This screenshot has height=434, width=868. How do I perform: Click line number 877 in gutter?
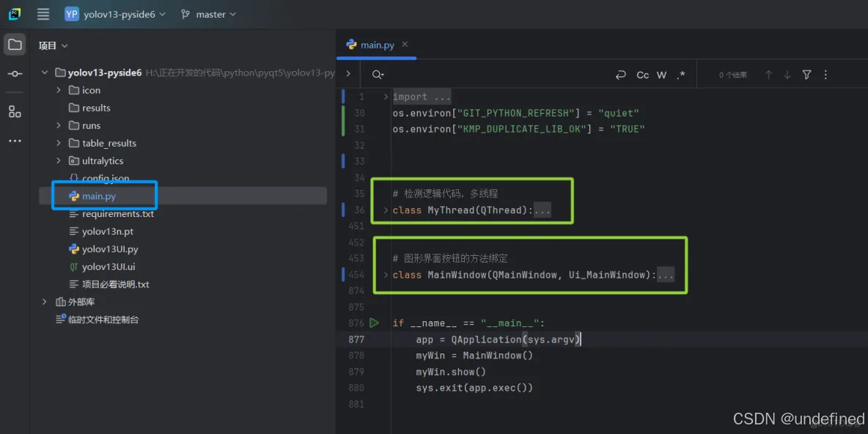coord(356,339)
